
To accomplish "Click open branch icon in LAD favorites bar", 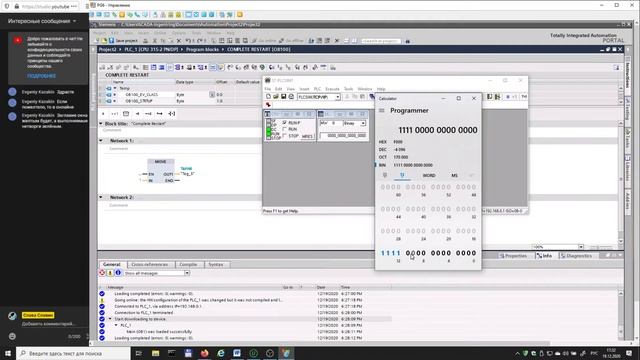I will point(160,113).
